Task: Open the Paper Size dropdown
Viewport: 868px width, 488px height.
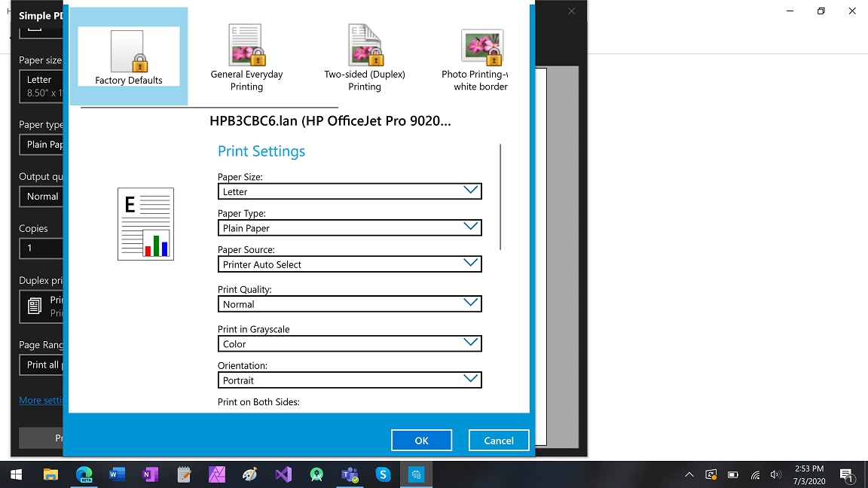Action: pyautogui.click(x=350, y=191)
